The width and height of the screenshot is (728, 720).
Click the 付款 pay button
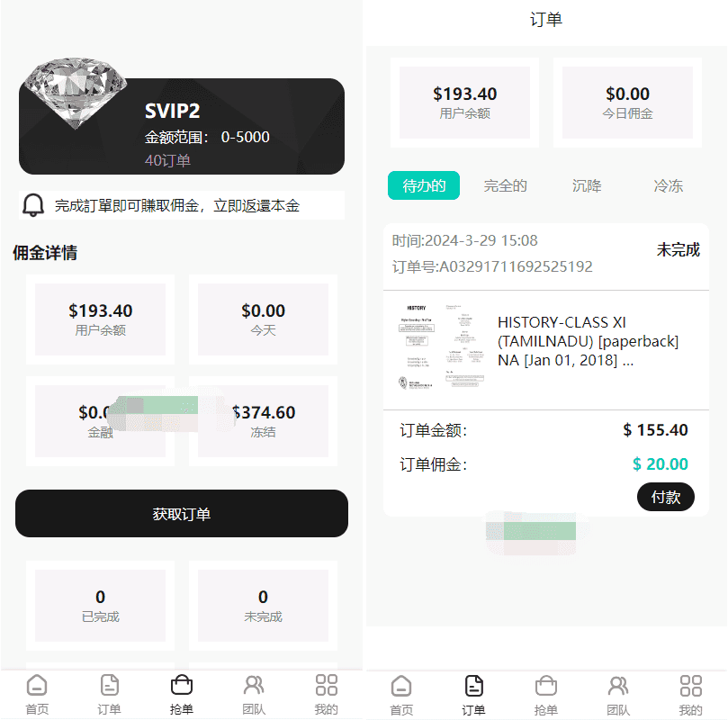666,497
